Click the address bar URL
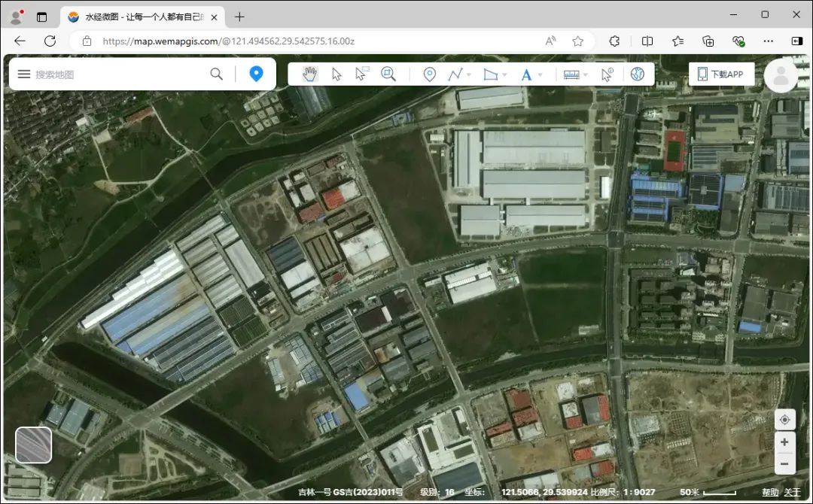The image size is (813, 504). pos(228,41)
